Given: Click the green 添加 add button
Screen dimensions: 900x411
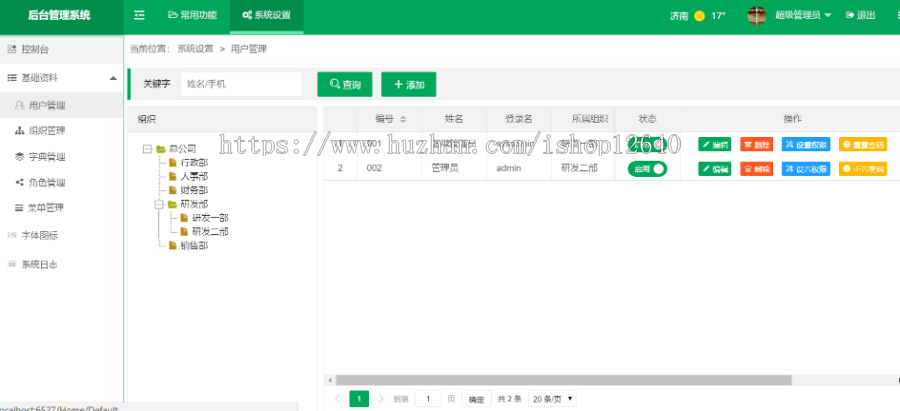Looking at the screenshot, I should 408,85.
